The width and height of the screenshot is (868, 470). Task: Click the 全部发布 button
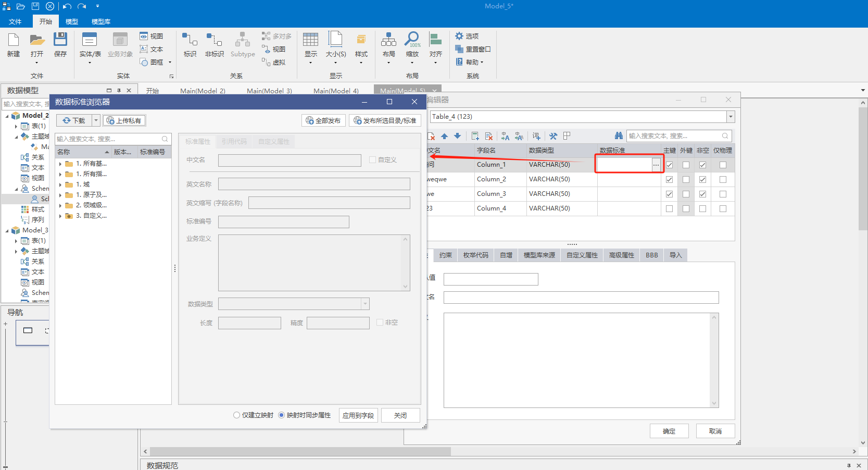[323, 120]
